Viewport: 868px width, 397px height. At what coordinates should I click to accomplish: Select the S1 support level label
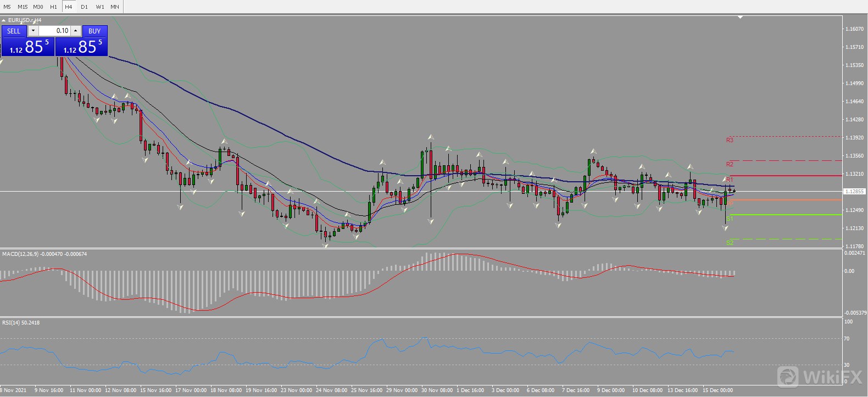click(x=730, y=219)
